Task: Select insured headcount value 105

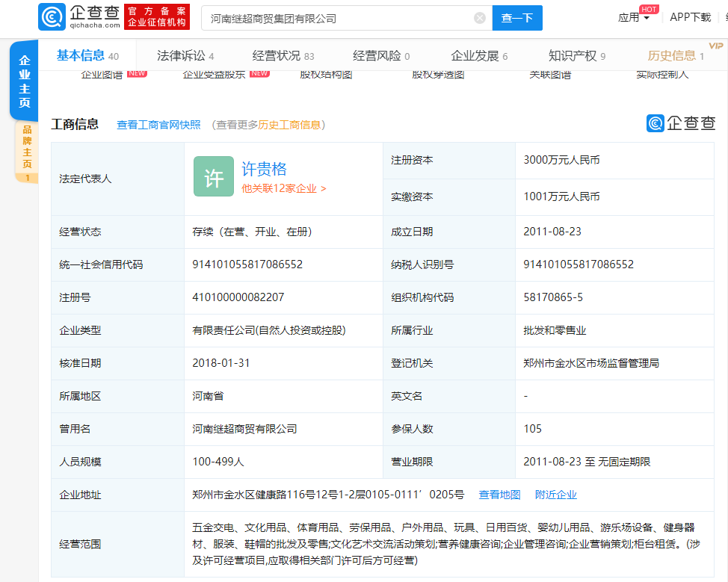Action: point(532,429)
